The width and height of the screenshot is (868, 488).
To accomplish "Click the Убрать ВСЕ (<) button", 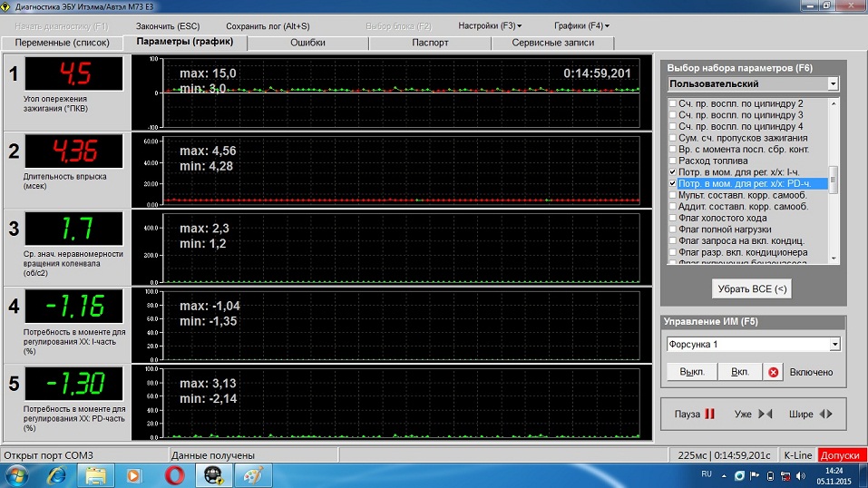I will coord(752,288).
